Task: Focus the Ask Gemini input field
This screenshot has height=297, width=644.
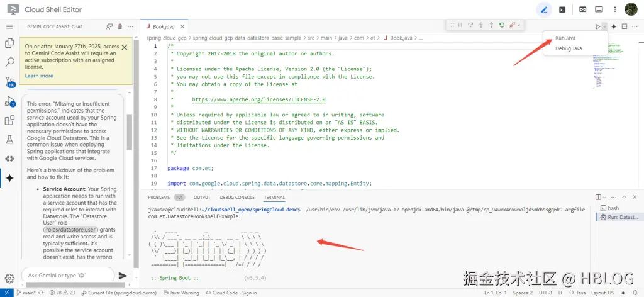Action: tap(68, 275)
